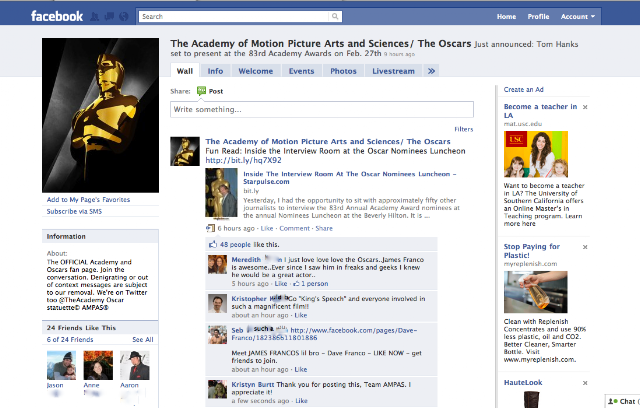Click the large Oscar statuette profile picture
Image resolution: width=640 pixels, height=408 pixels.
[100, 115]
